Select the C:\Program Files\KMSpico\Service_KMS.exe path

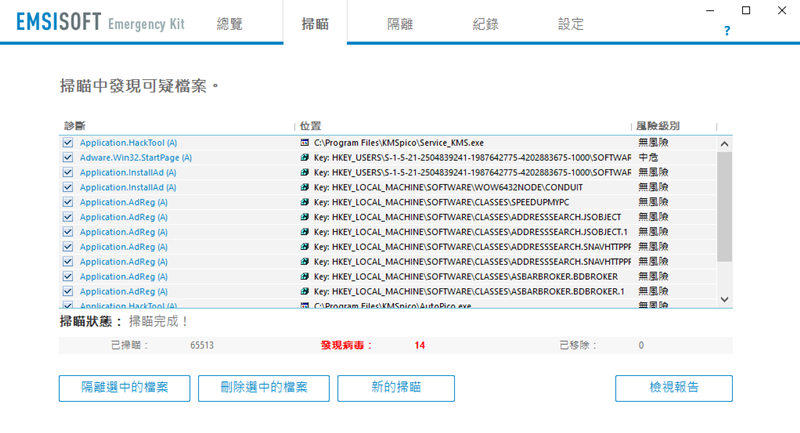(x=398, y=143)
